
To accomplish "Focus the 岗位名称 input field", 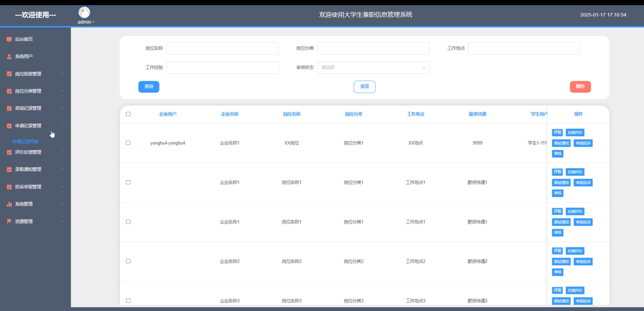I will (x=223, y=48).
